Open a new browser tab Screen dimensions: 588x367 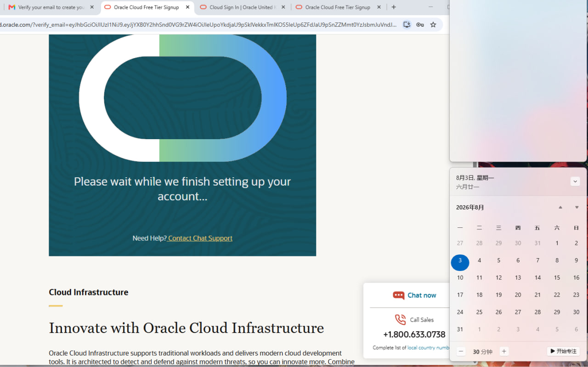point(394,7)
